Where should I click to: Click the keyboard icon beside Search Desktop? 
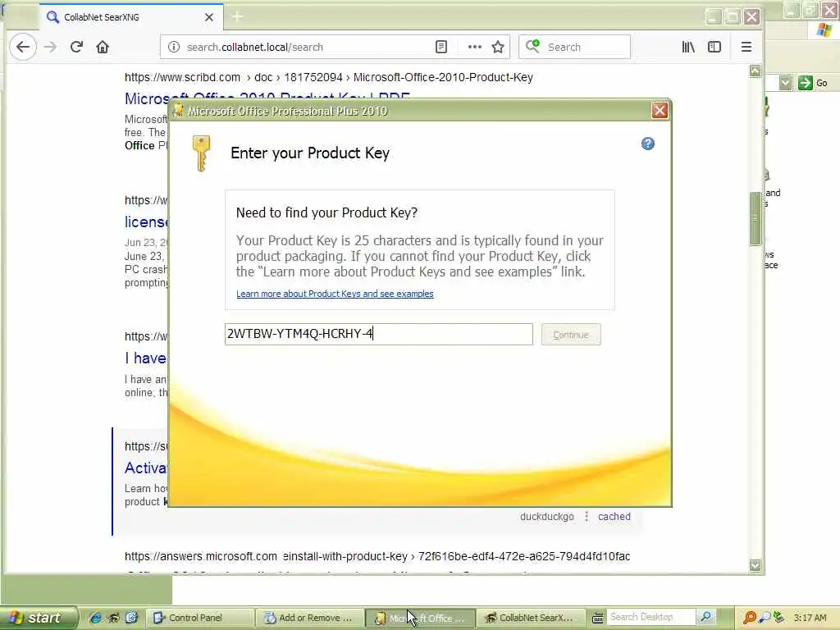tap(598, 618)
